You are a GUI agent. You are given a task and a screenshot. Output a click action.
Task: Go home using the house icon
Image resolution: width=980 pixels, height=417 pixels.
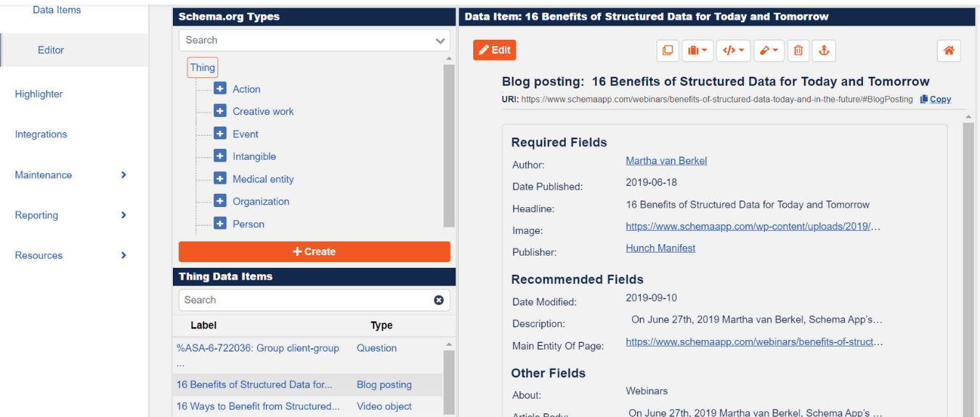pos(949,50)
